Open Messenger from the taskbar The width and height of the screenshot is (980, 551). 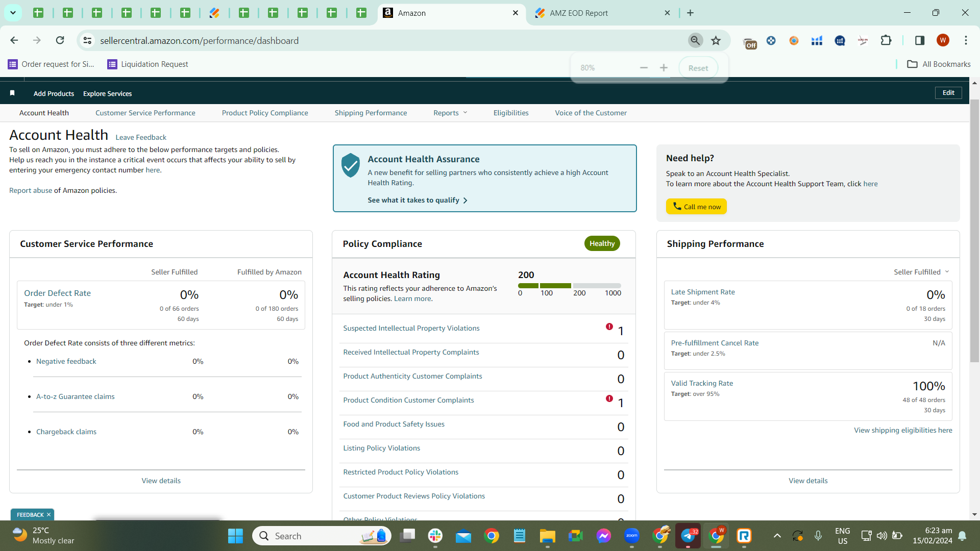[x=603, y=536]
